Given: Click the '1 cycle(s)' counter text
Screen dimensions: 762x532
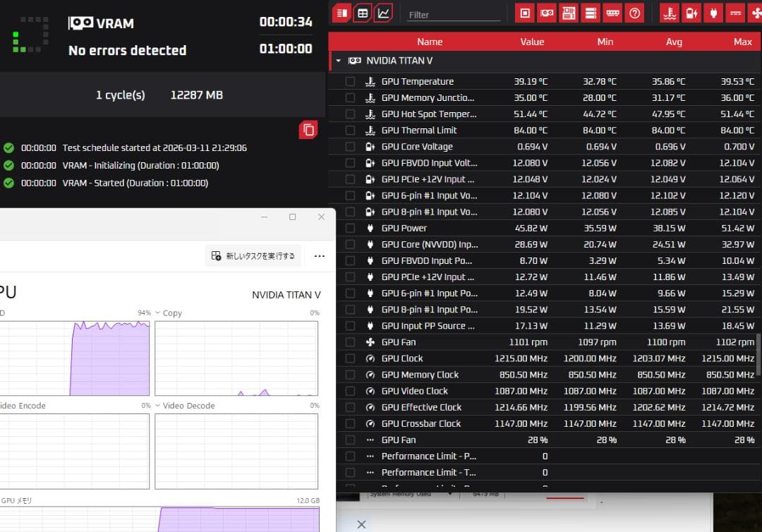Looking at the screenshot, I should (x=121, y=95).
